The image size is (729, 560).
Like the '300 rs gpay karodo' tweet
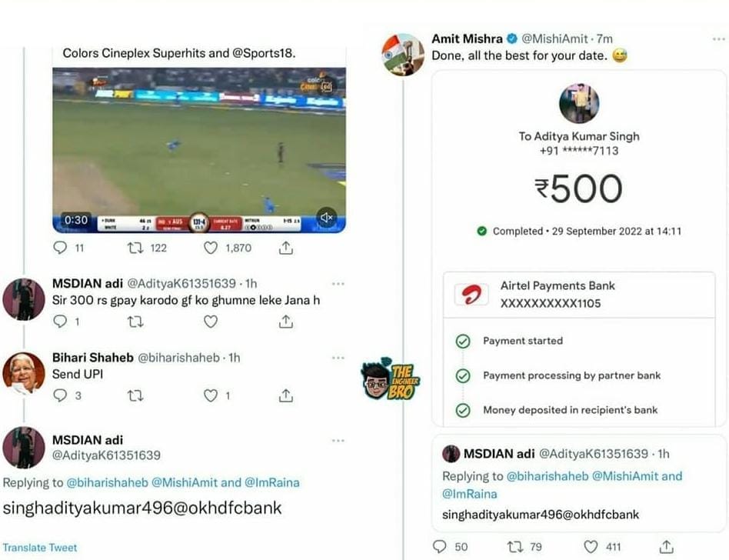[x=211, y=322]
